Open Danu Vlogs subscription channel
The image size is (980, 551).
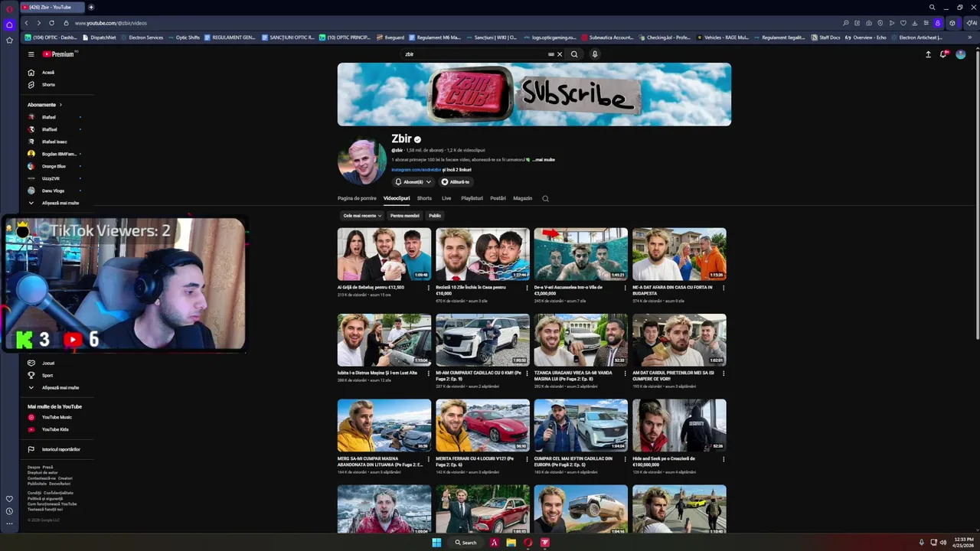[53, 191]
